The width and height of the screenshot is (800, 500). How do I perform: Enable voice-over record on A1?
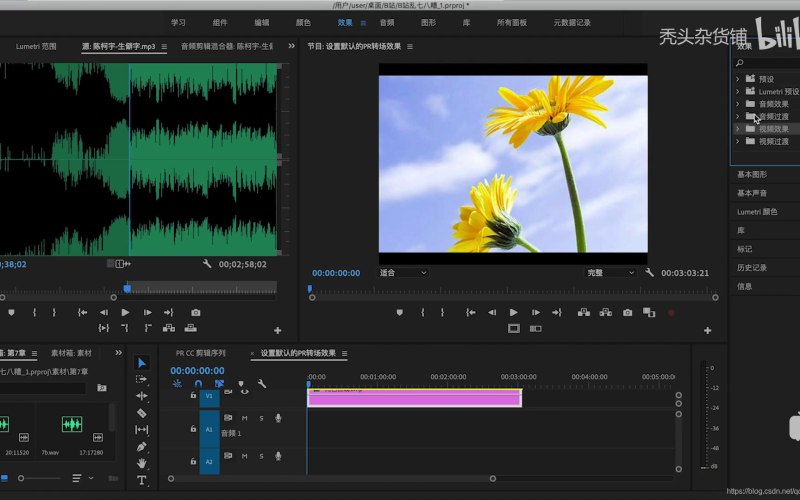pos(278,418)
